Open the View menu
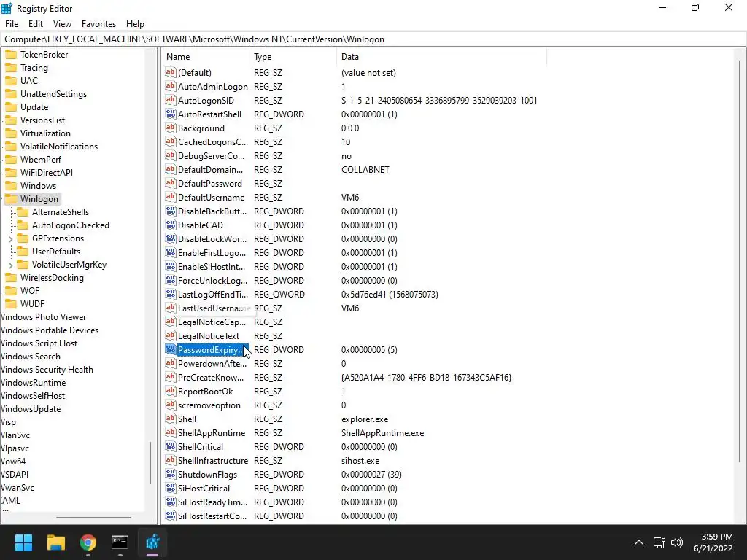 (x=63, y=24)
